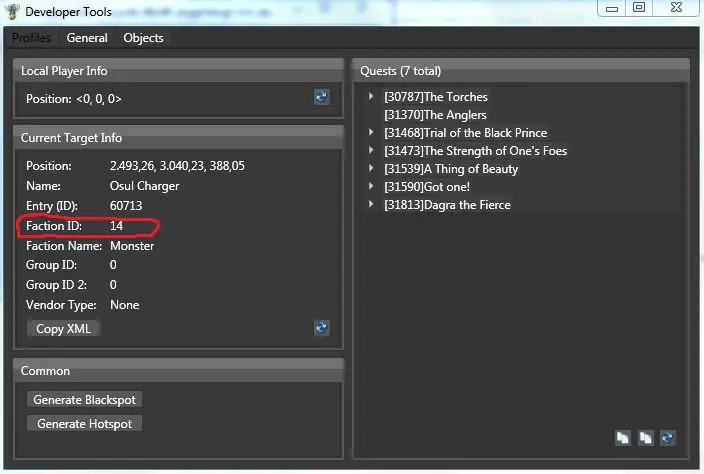704x474 pixels.
Task: Expand The Strength of One's Foes quest
Action: point(371,150)
